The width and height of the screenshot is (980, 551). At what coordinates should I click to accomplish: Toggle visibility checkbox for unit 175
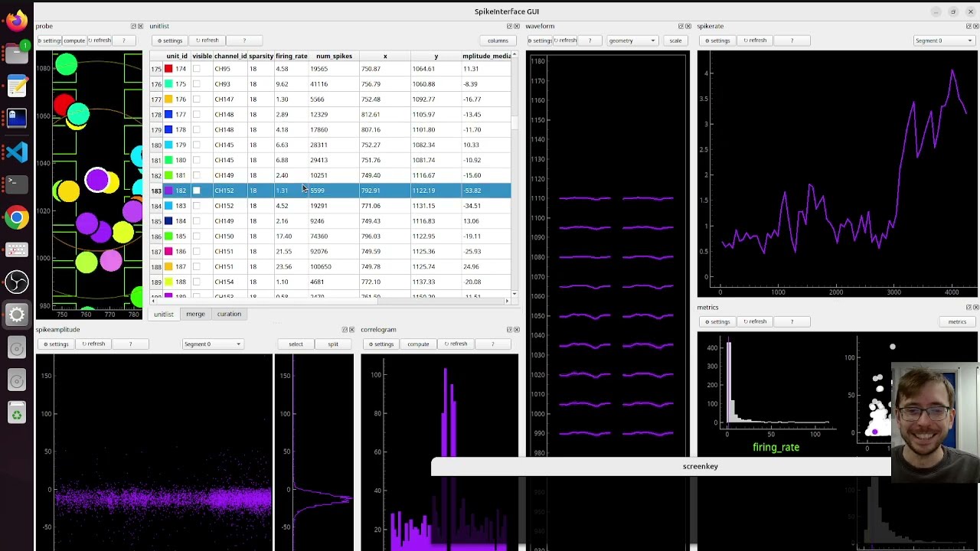(x=197, y=84)
